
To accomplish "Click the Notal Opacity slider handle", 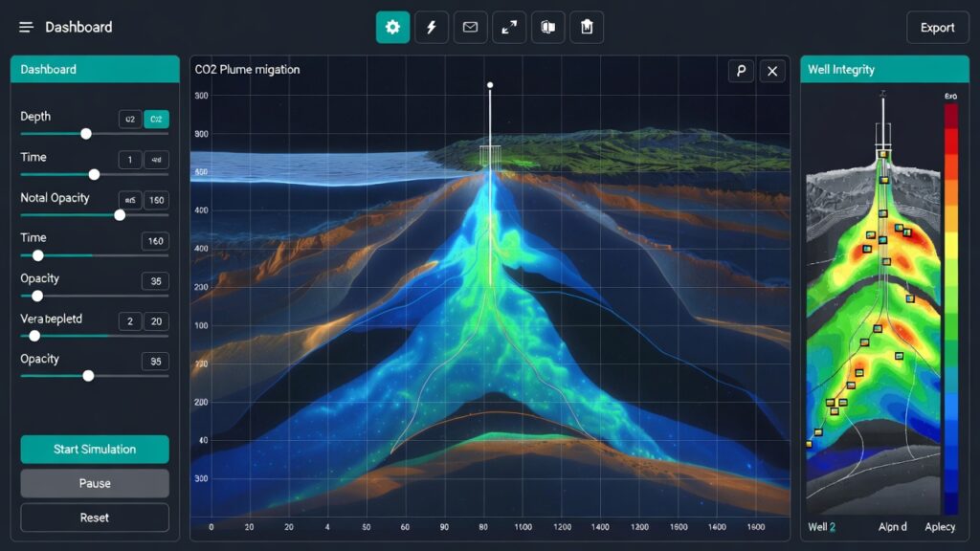I will pos(120,215).
